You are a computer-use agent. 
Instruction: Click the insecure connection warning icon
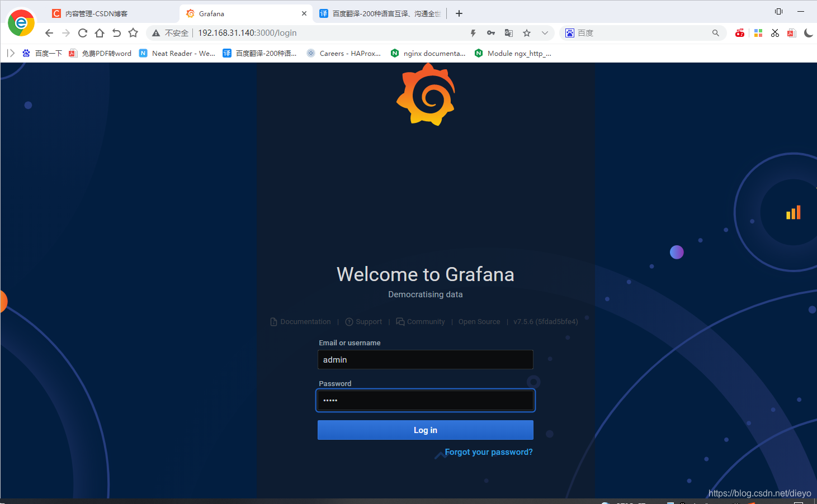(x=156, y=33)
